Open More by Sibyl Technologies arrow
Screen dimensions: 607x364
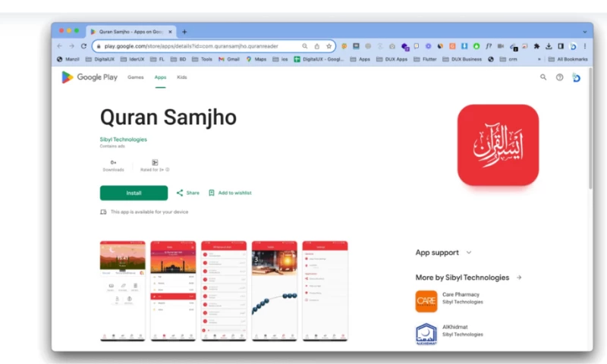click(x=519, y=278)
